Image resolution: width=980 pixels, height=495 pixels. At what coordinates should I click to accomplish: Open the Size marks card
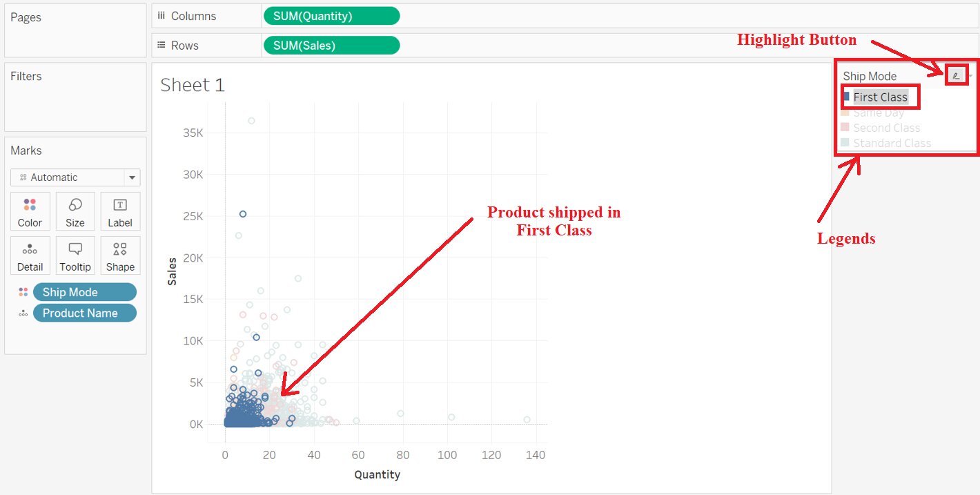coord(75,211)
